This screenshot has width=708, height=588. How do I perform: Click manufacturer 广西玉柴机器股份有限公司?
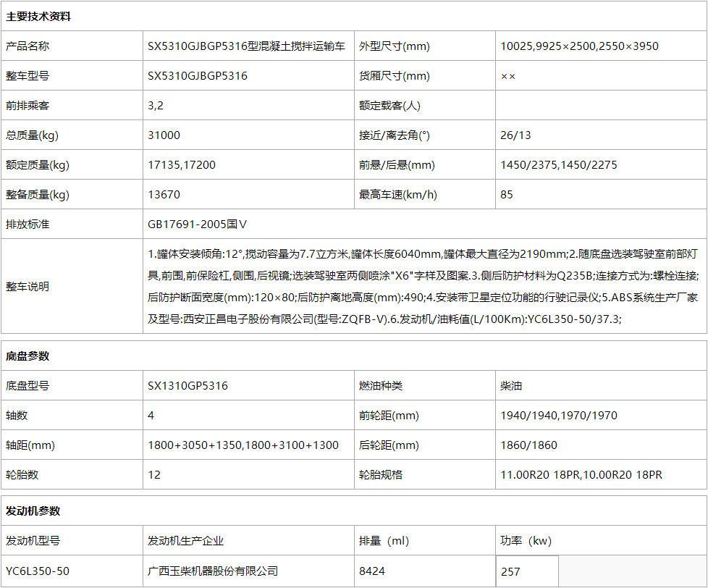213,571
